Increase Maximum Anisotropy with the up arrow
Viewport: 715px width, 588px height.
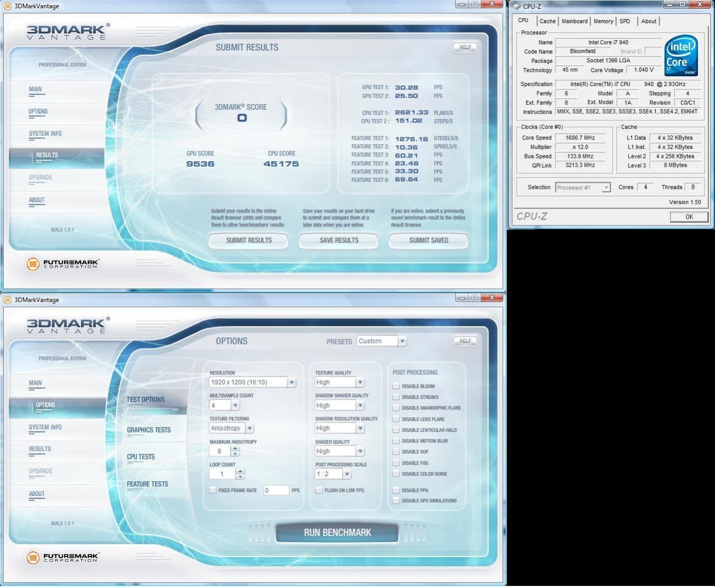pos(235,448)
